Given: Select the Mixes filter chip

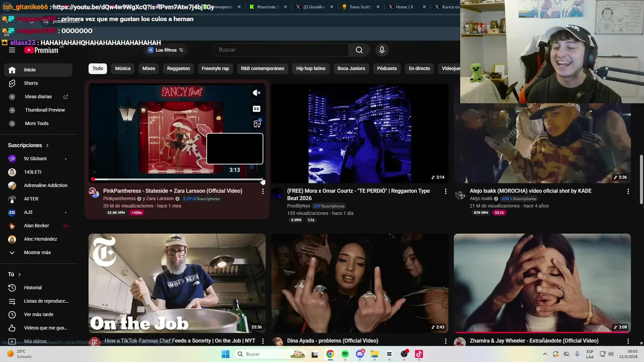Looking at the screenshot, I should click(149, 68).
